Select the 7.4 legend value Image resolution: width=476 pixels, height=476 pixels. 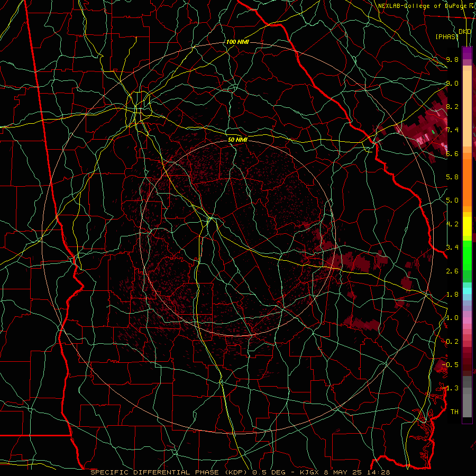click(452, 130)
